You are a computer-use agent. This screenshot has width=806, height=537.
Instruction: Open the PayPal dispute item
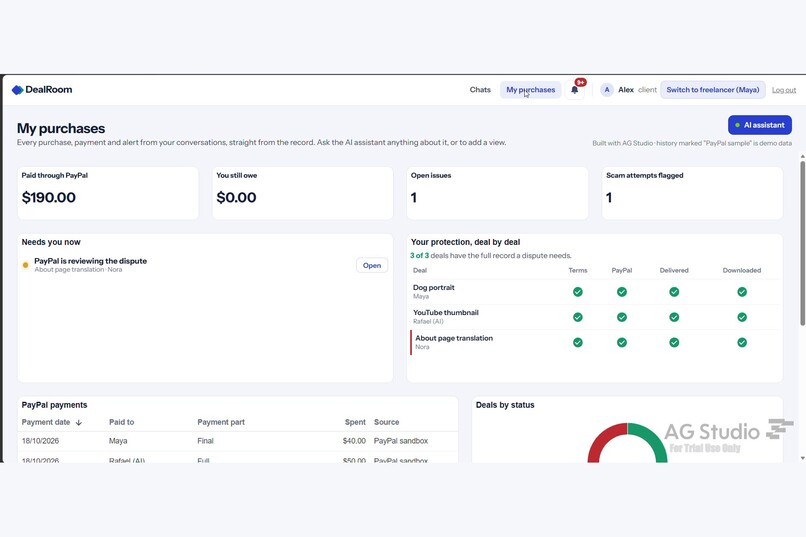[x=372, y=265]
